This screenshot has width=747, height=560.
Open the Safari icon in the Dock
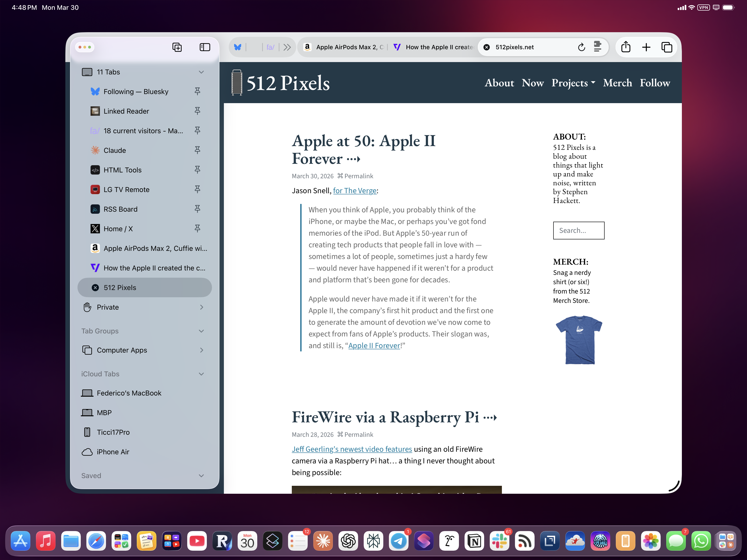[96, 541]
